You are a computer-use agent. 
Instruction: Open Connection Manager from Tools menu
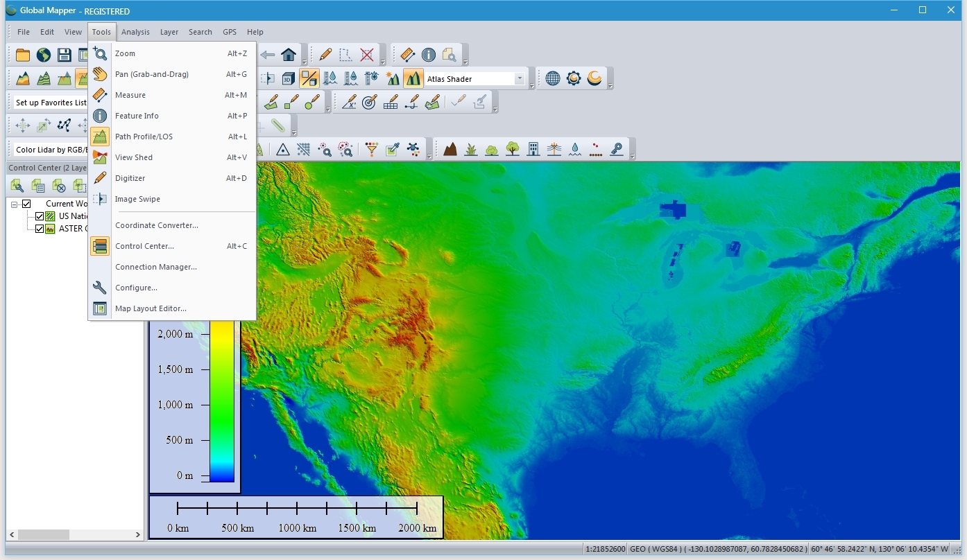(172, 267)
